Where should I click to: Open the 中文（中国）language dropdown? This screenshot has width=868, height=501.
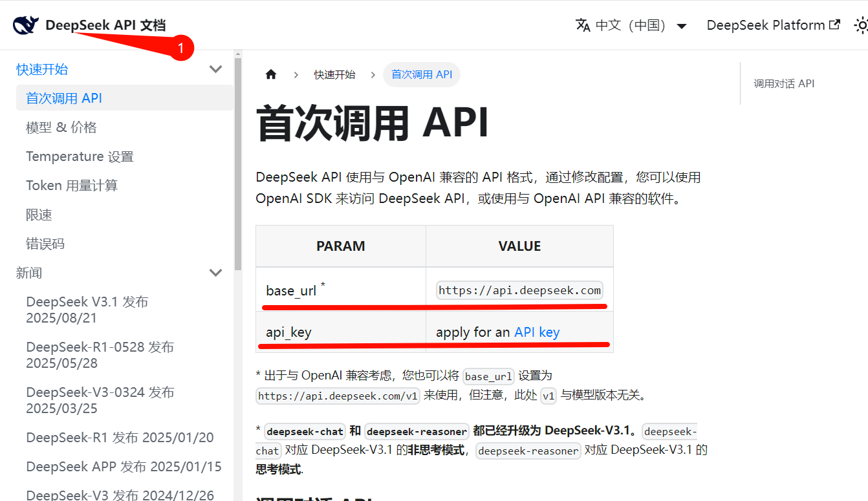(x=631, y=25)
